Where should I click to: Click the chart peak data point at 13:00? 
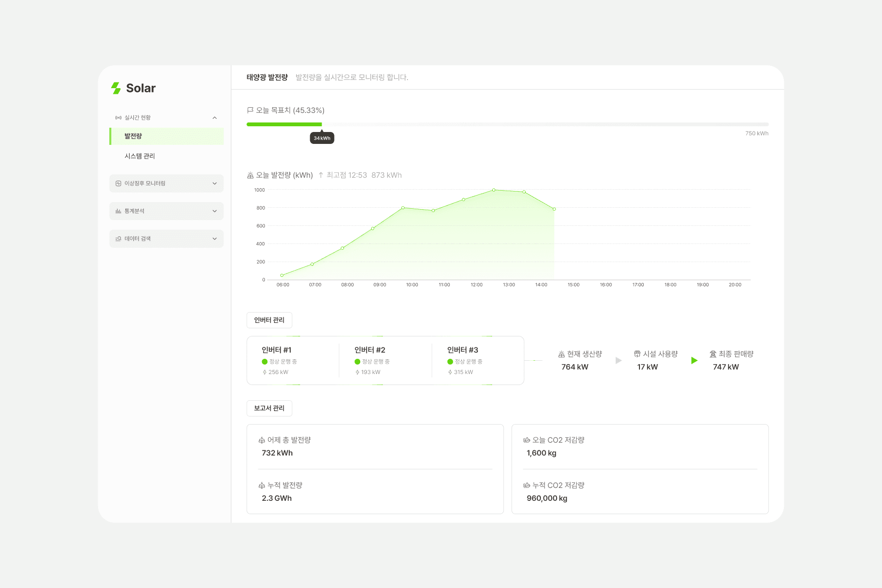click(x=494, y=190)
